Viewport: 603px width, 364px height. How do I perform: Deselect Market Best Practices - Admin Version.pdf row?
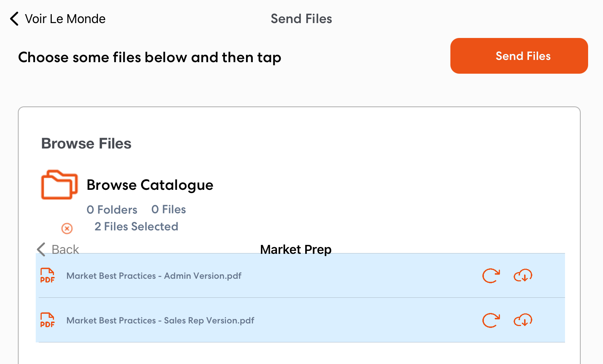[x=300, y=275]
